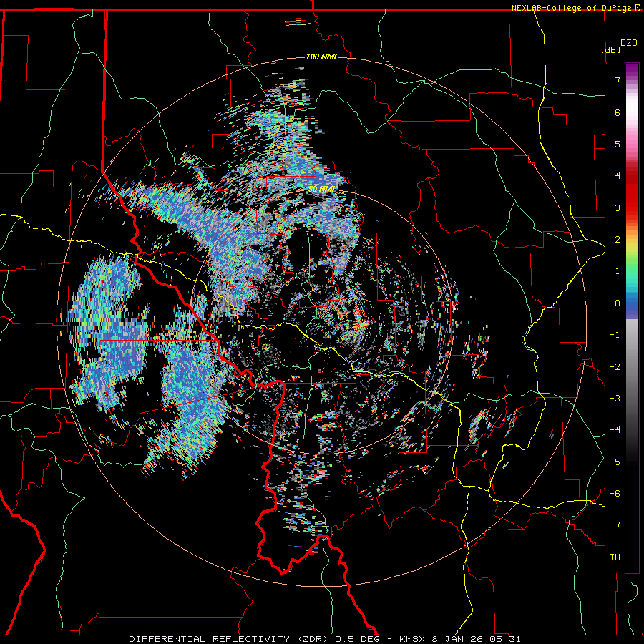Click the -3 value on color scale

point(615,399)
